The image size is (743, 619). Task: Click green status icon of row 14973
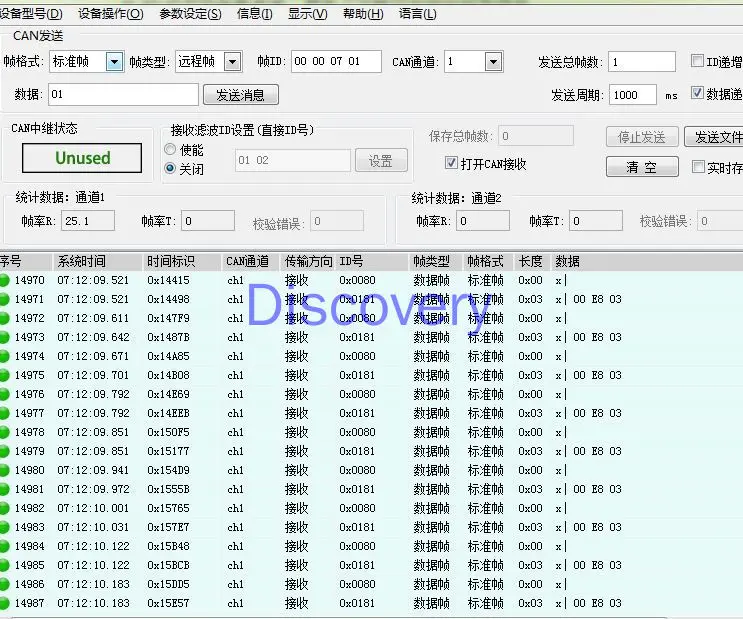(4, 337)
